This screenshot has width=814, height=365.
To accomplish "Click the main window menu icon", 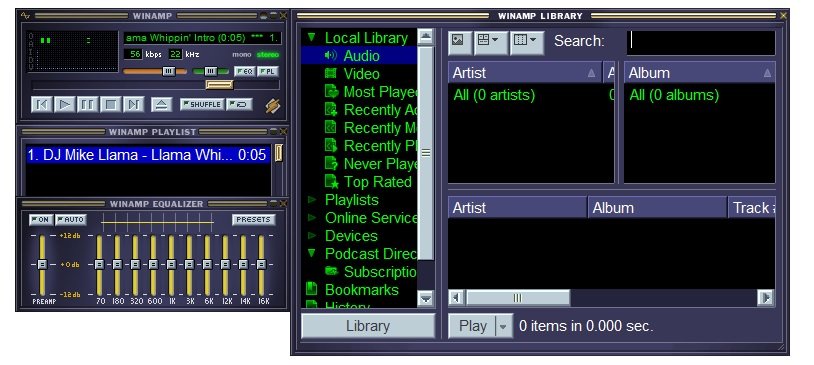I will (x=25, y=16).
